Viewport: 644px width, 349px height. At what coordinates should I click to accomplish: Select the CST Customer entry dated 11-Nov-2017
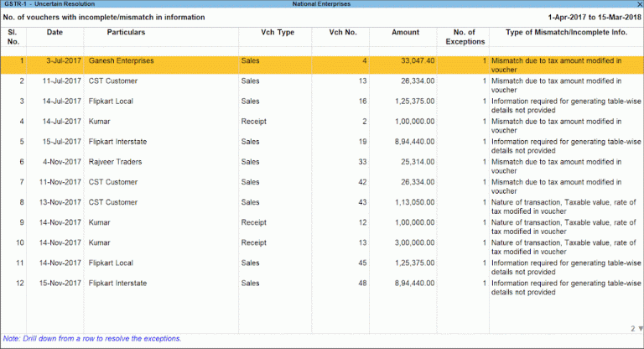tap(322, 185)
